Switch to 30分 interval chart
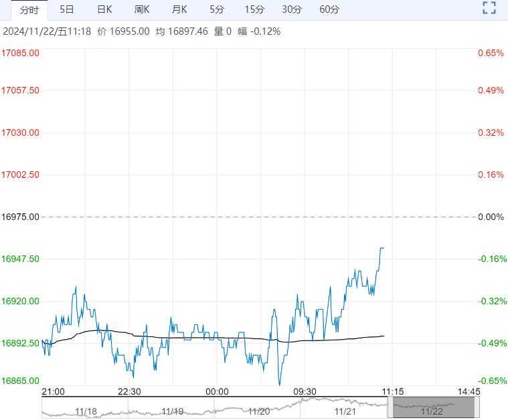This screenshot has width=508, height=420. pyautogui.click(x=292, y=9)
